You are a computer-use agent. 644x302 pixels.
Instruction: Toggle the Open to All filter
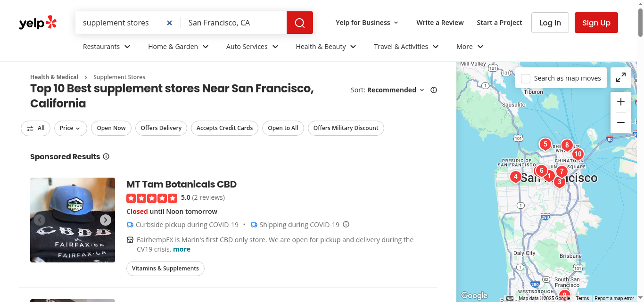point(283,128)
